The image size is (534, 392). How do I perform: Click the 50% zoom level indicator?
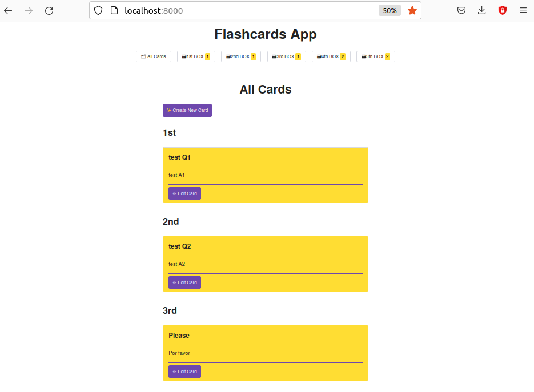389,10
